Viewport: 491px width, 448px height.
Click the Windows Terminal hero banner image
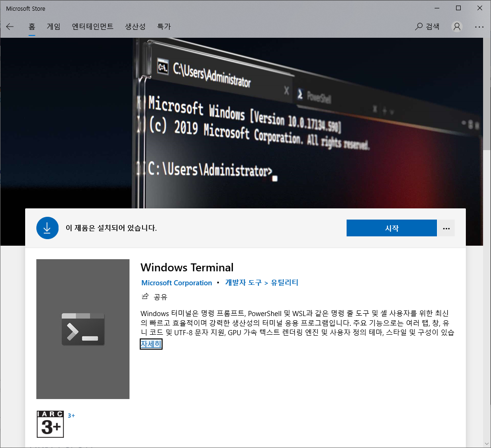coord(241,123)
